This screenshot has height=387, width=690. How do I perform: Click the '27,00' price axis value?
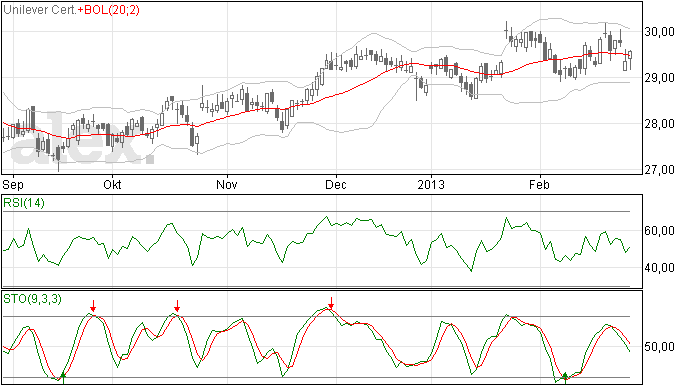pos(659,170)
